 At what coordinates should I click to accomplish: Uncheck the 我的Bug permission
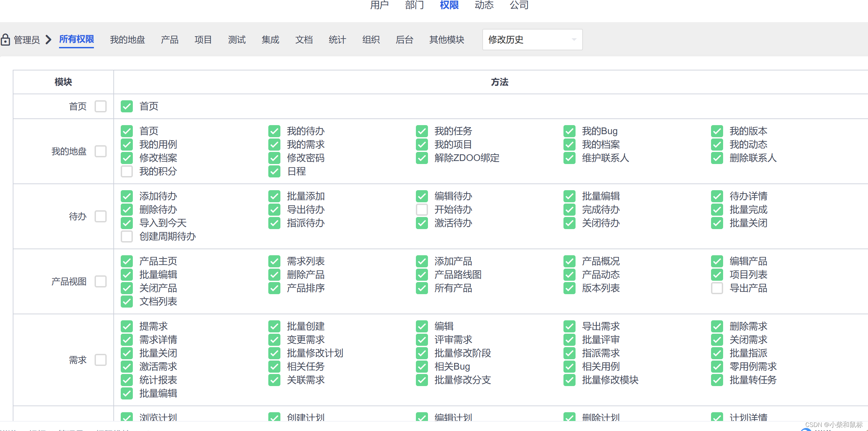click(569, 131)
